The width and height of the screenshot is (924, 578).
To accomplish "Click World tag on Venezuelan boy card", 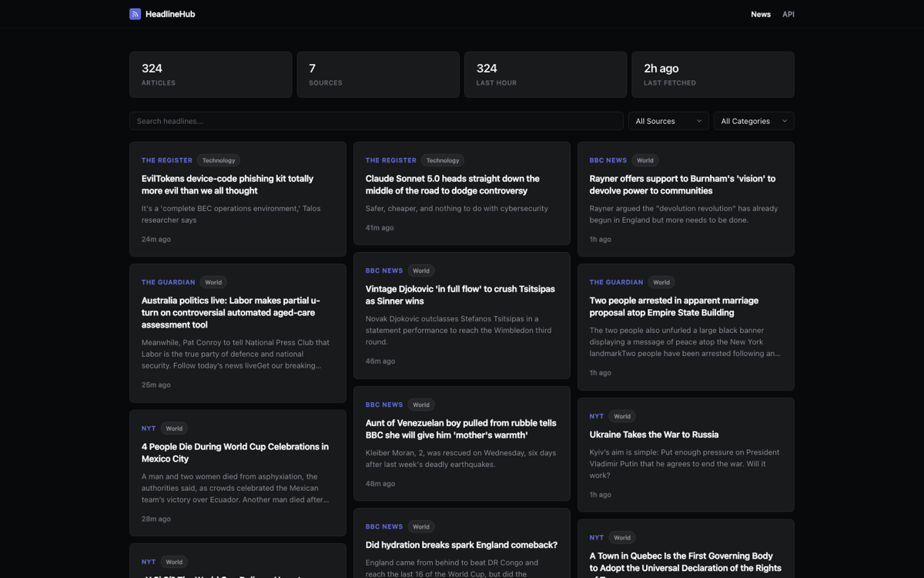I will tap(421, 405).
